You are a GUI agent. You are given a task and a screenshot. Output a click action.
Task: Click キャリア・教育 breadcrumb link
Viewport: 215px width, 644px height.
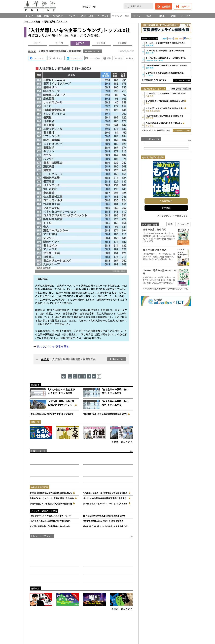click(x=32, y=22)
